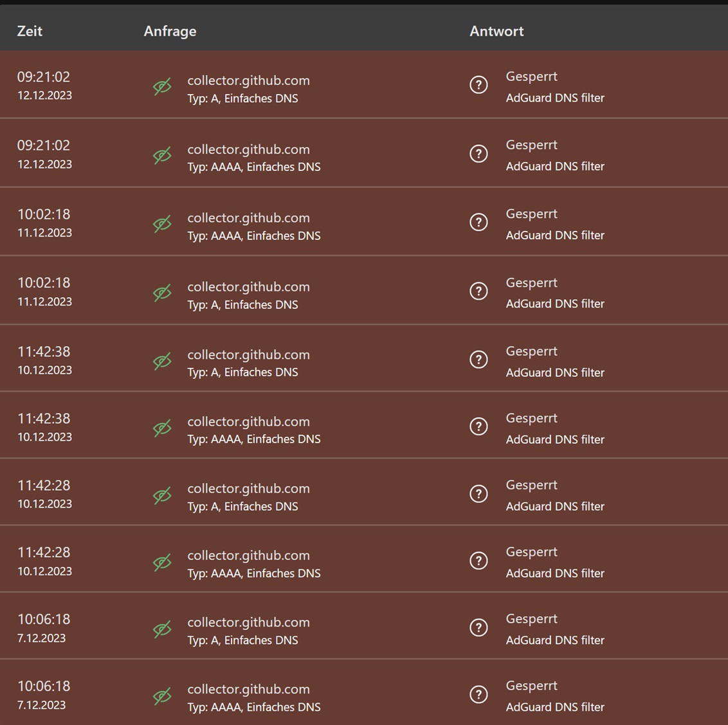Image resolution: width=728 pixels, height=725 pixels.
Task: Click the Zeit column header
Action: coord(30,31)
